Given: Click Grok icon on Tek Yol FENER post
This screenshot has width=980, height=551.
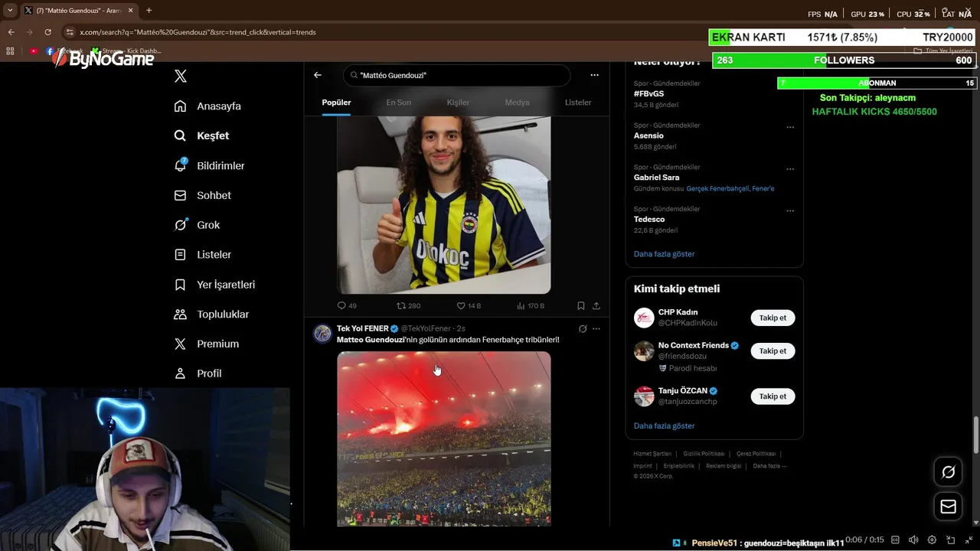Looking at the screenshot, I should [583, 328].
